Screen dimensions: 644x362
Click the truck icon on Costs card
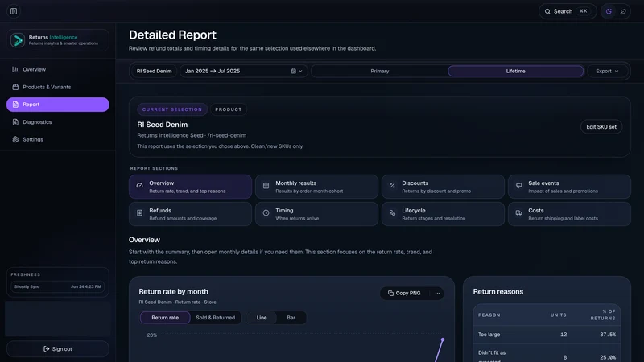[x=518, y=213]
